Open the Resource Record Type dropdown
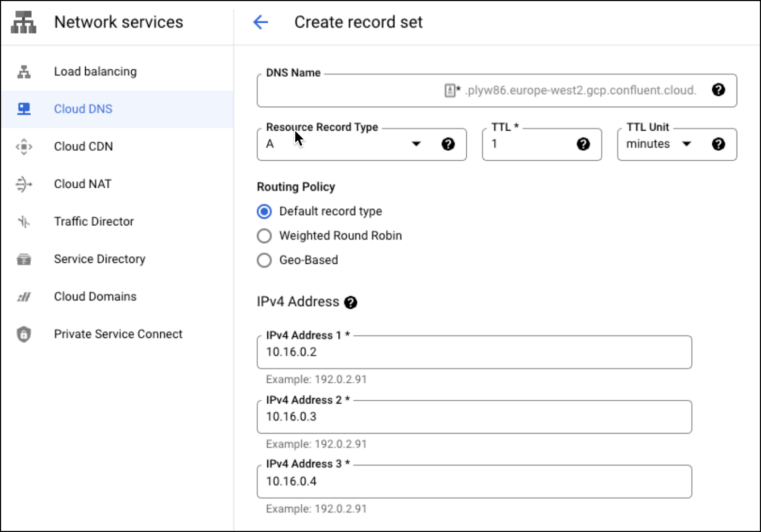The image size is (761, 532). (x=416, y=143)
